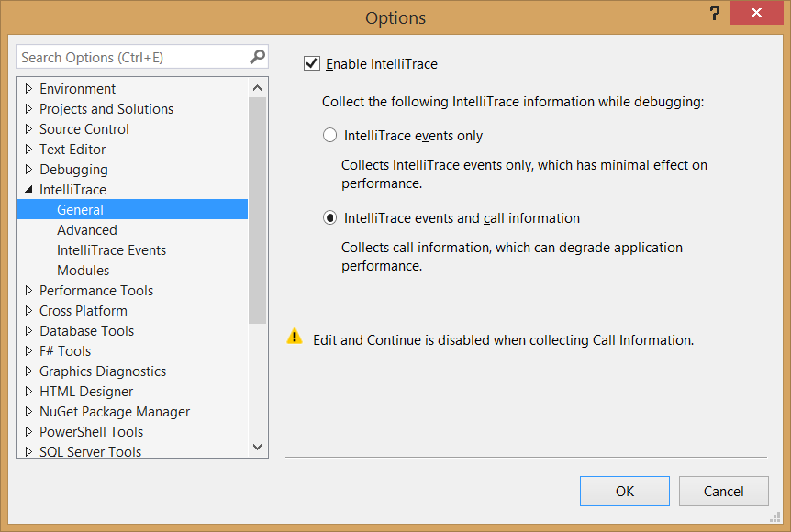791x532 pixels.
Task: Expand the Performance Tools node
Action: [x=28, y=291]
